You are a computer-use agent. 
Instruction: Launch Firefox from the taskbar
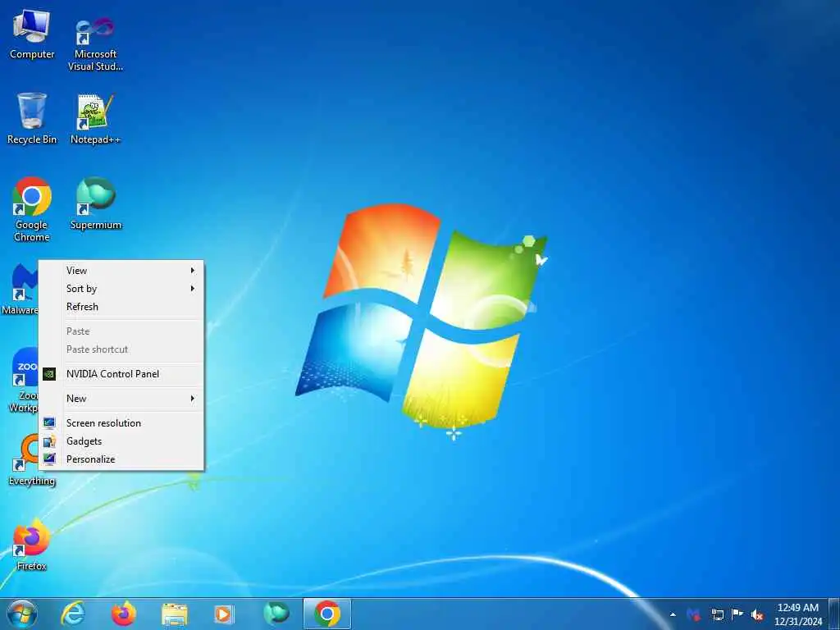click(123, 614)
